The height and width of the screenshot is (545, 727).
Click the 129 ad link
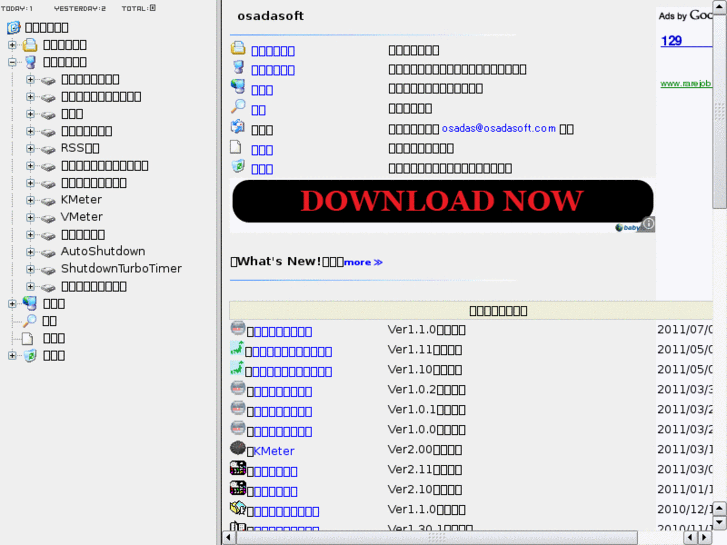[x=671, y=41]
